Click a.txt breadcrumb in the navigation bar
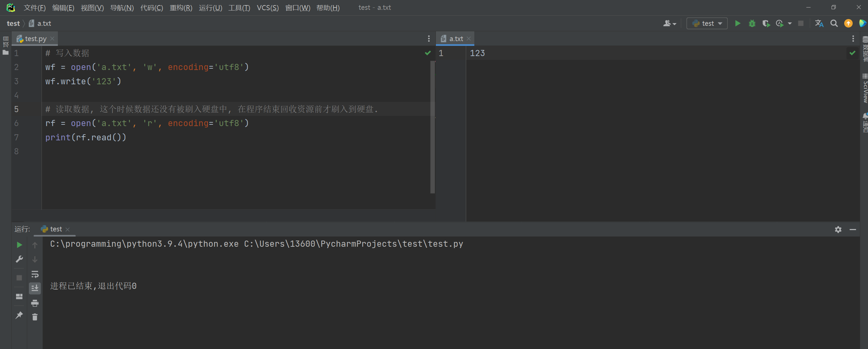This screenshot has height=349, width=868. click(x=40, y=23)
